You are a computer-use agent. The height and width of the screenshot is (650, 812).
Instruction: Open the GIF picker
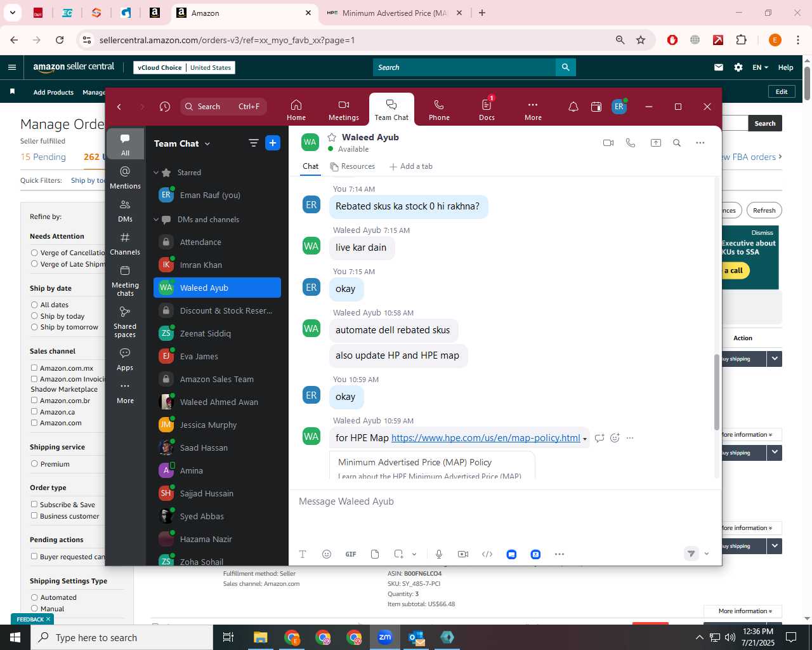[351, 554]
